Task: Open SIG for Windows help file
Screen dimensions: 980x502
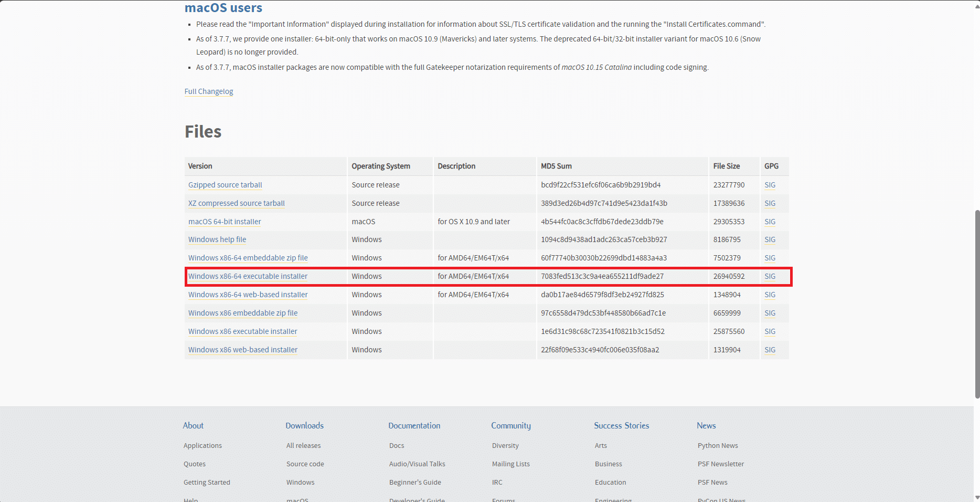Action: [x=770, y=239]
